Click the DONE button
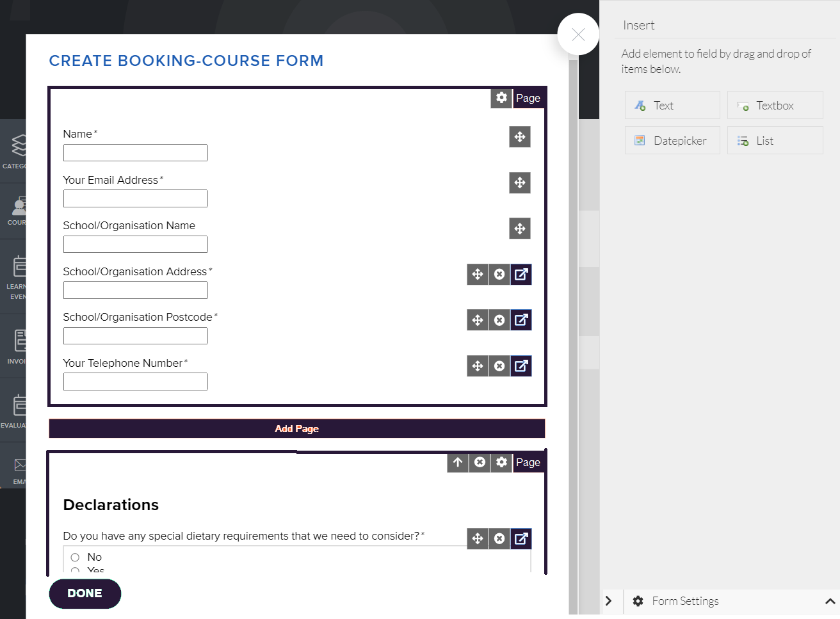Image resolution: width=840 pixels, height=619 pixels. (x=85, y=593)
